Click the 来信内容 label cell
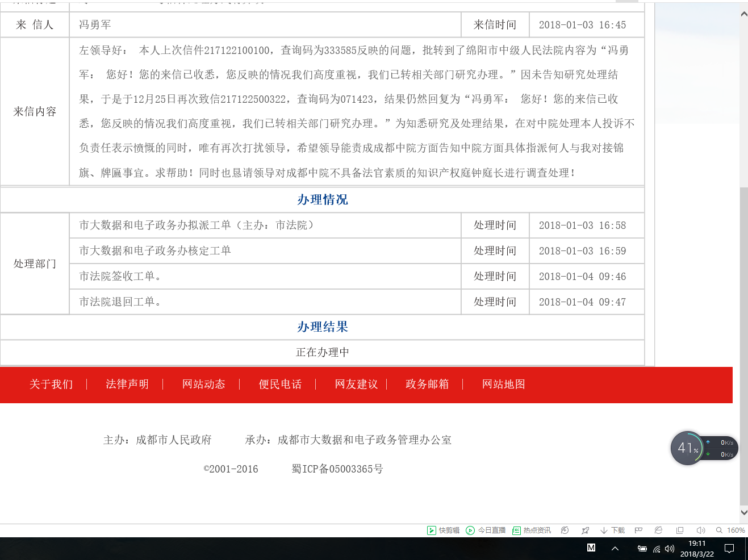Image resolution: width=748 pixels, height=560 pixels. 35,112
